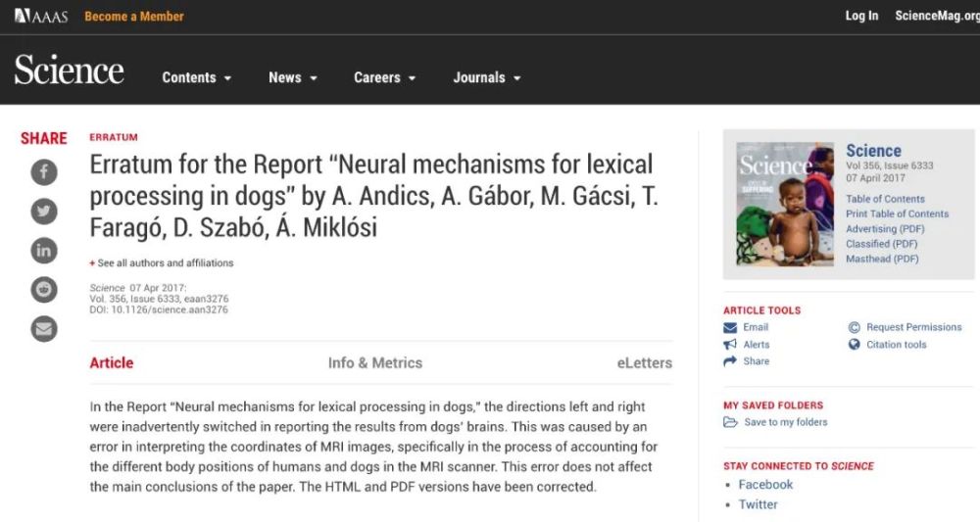The image size is (980, 522).
Task: Expand See all authors and affiliations
Action: point(162,262)
